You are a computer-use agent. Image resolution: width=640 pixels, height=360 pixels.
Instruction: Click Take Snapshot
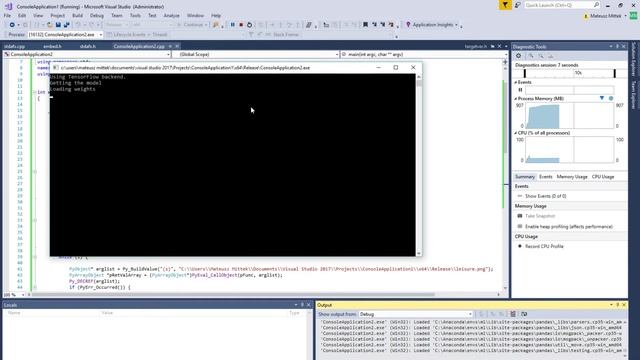tap(540, 216)
